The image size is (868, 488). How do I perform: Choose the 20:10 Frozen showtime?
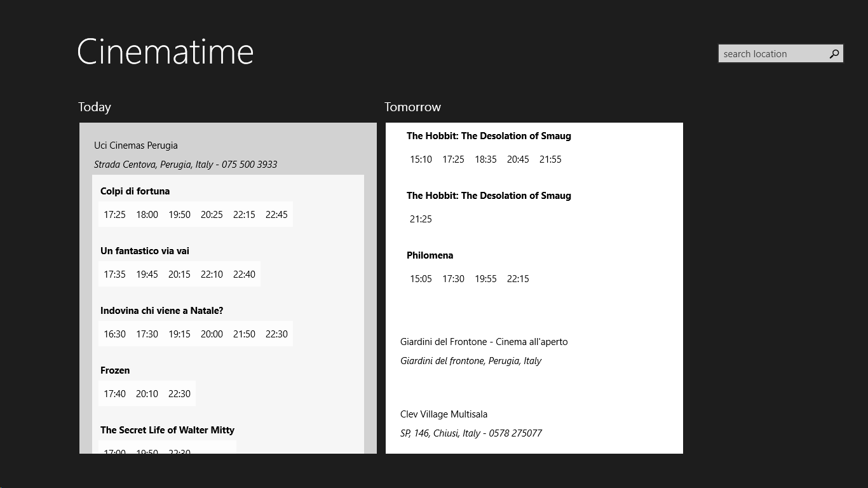click(147, 394)
